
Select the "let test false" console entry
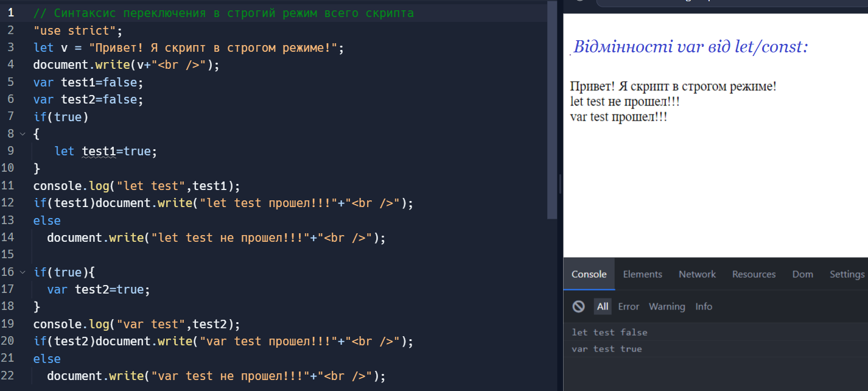(609, 333)
